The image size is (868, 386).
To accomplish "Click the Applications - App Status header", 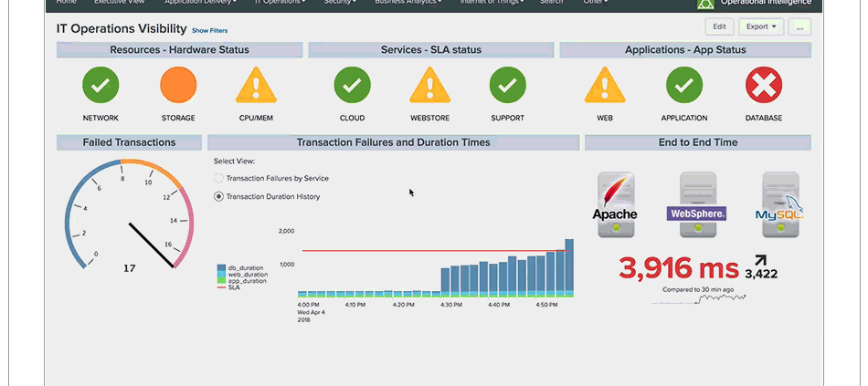I will point(685,50).
